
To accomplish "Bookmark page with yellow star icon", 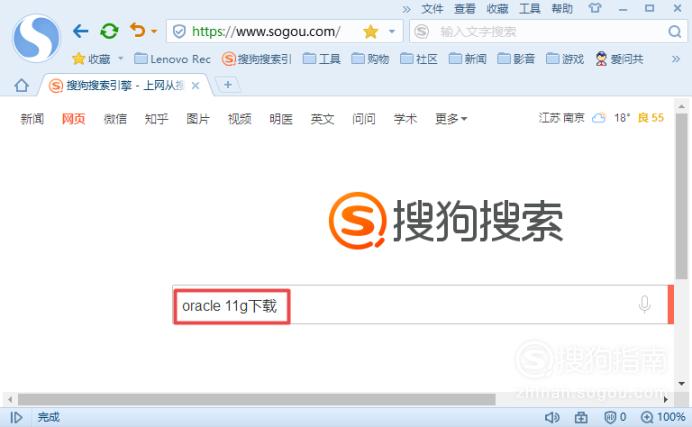I will click(x=371, y=32).
